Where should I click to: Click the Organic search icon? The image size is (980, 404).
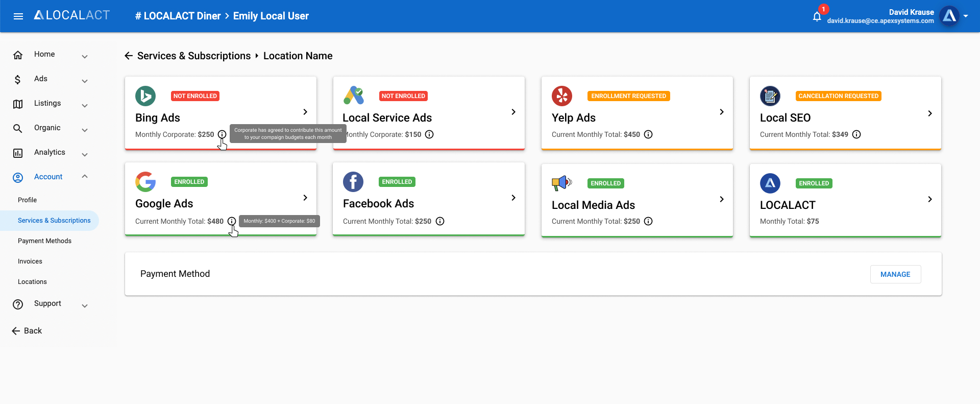tap(18, 128)
